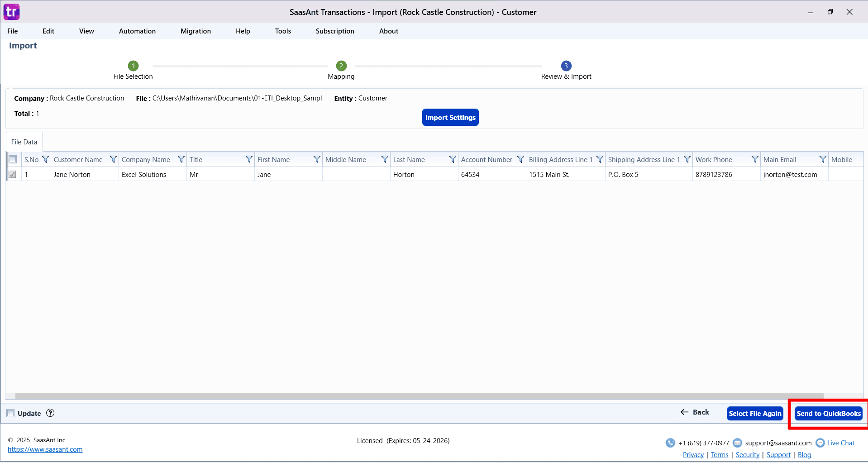Open the Terms link
This screenshot has width=868, height=463.
coord(720,455)
